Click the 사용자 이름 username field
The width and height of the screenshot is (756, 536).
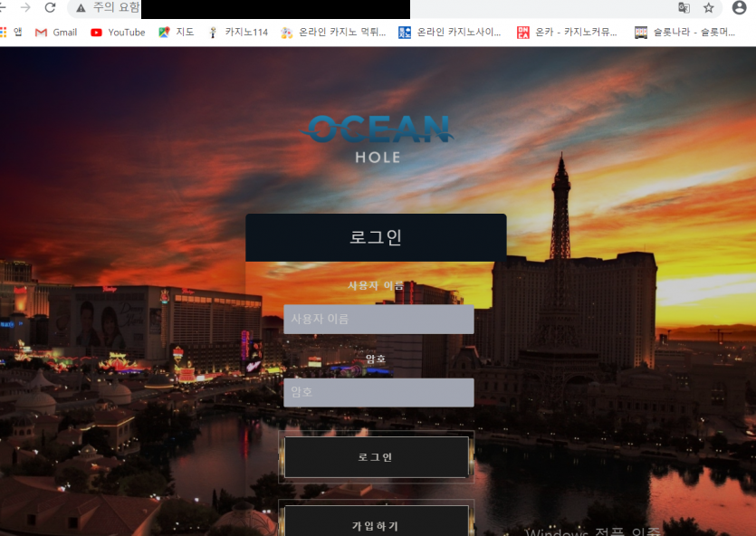click(378, 319)
